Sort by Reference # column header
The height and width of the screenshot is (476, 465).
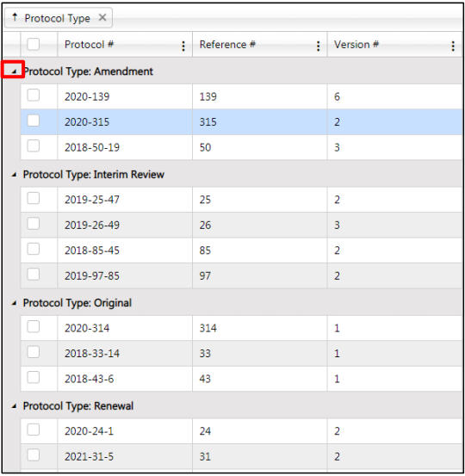[227, 45]
